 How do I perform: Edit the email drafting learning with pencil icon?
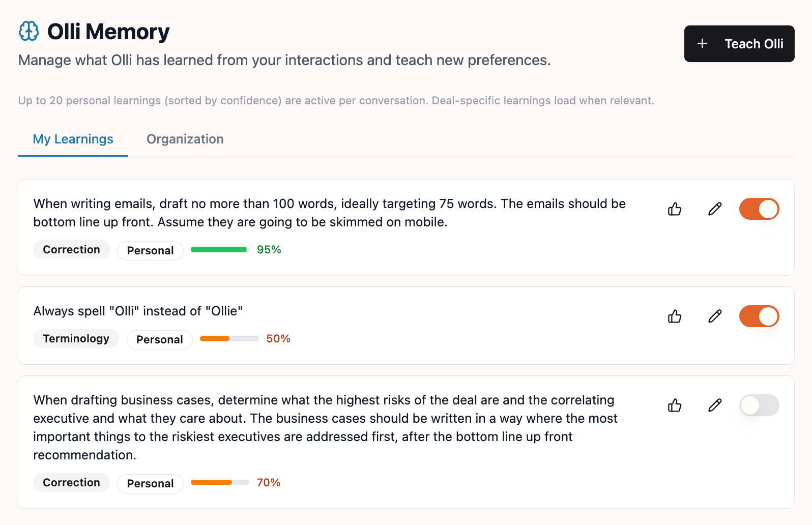pos(715,209)
